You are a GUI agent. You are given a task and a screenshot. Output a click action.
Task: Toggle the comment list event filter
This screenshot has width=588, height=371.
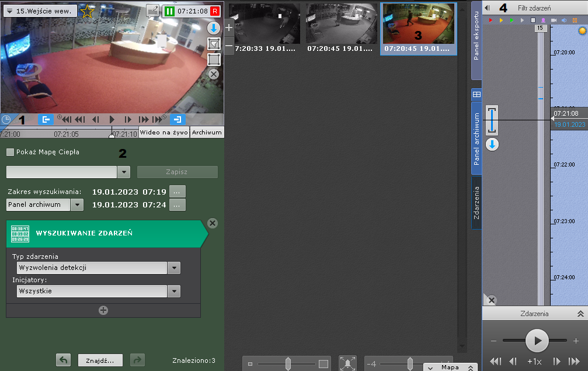coord(533,20)
